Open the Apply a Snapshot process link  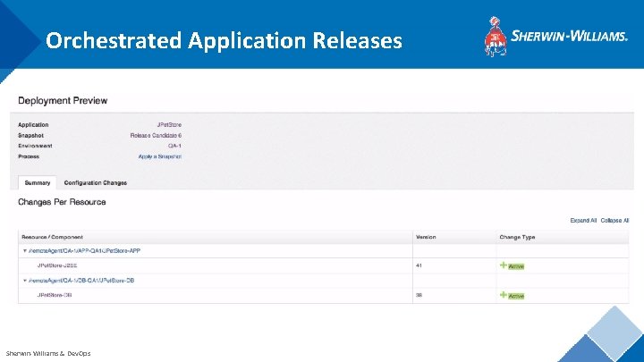tap(160, 156)
